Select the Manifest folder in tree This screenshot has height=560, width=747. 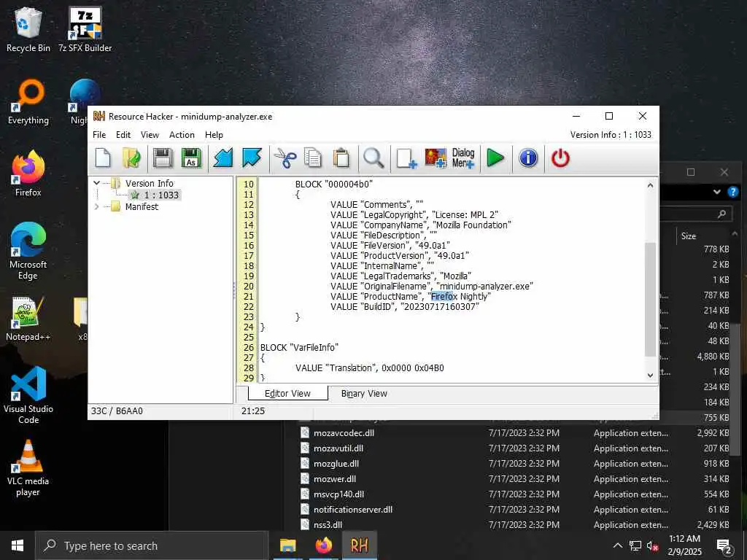pos(142,206)
